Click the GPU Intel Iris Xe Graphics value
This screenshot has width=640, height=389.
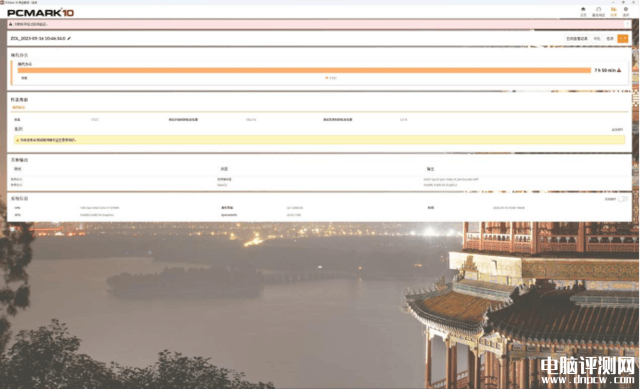tap(97, 215)
